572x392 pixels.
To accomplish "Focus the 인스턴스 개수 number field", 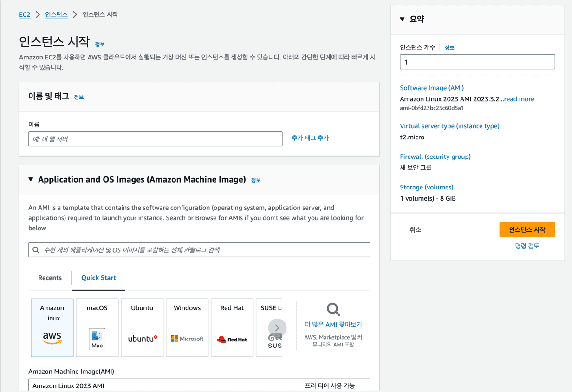I will 477,62.
